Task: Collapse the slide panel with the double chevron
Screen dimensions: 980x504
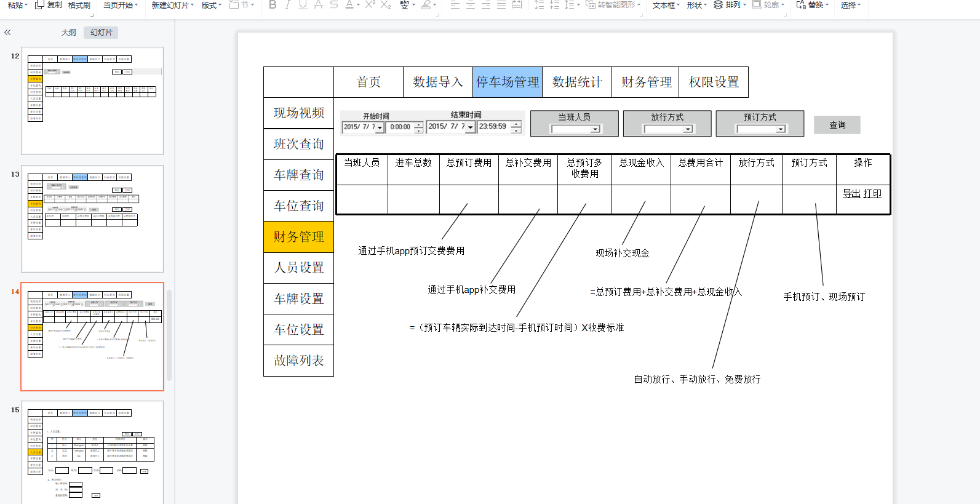Action: 7,33
